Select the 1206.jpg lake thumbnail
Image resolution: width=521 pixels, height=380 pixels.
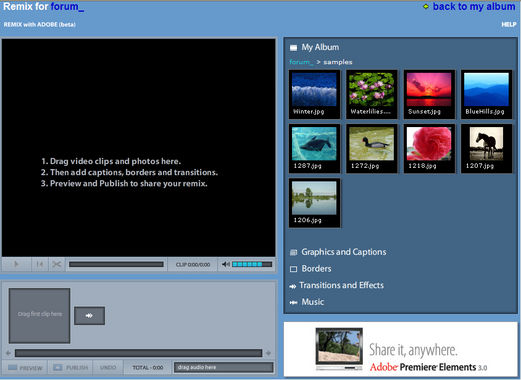(314, 203)
